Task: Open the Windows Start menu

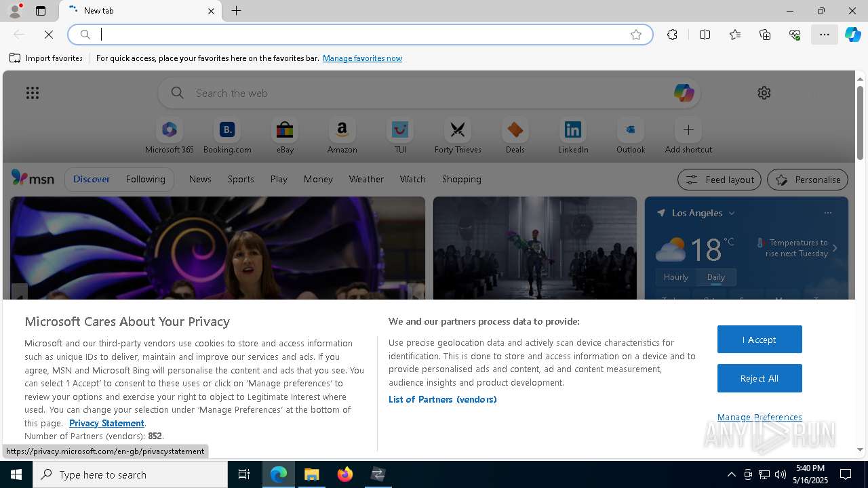Action: pos(16,474)
